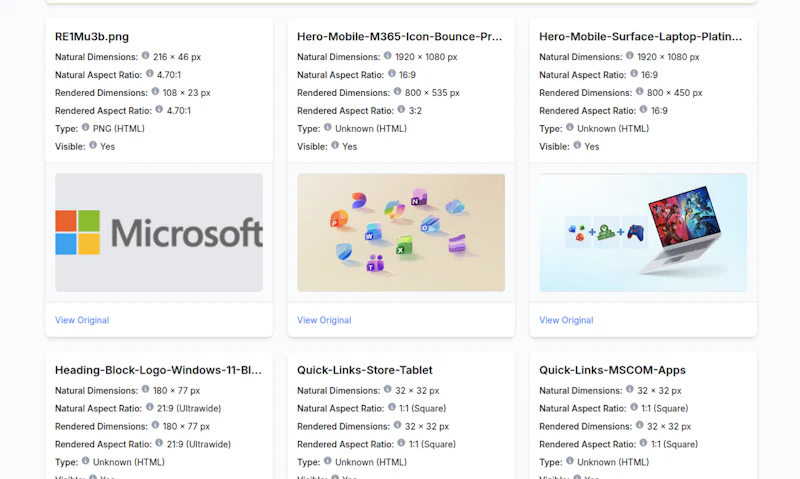Click '21:9 (Ultrawide)' natural aspect ratio value

(x=189, y=409)
